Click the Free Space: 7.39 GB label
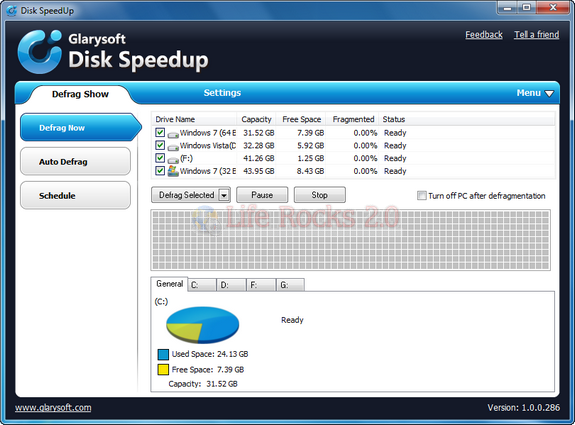575x425 pixels. tap(208, 370)
